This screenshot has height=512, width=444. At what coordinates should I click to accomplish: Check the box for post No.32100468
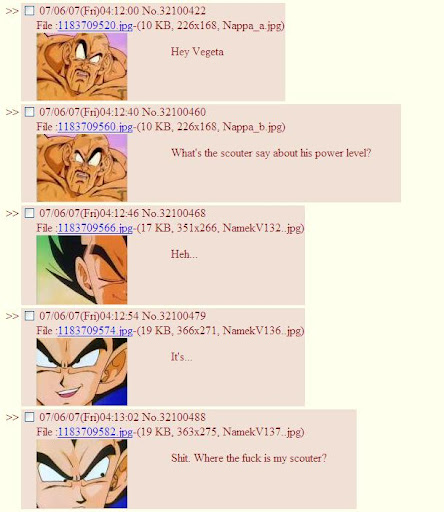[x=30, y=213]
